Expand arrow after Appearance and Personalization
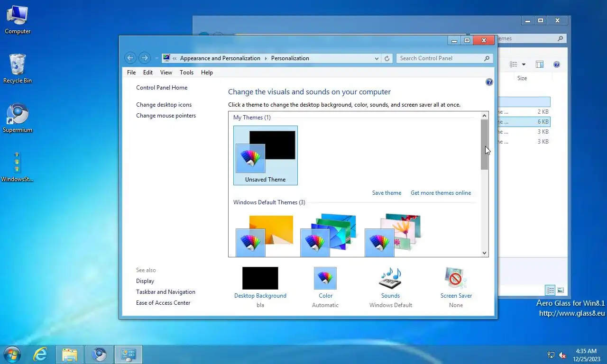The width and height of the screenshot is (607, 364). (x=266, y=58)
